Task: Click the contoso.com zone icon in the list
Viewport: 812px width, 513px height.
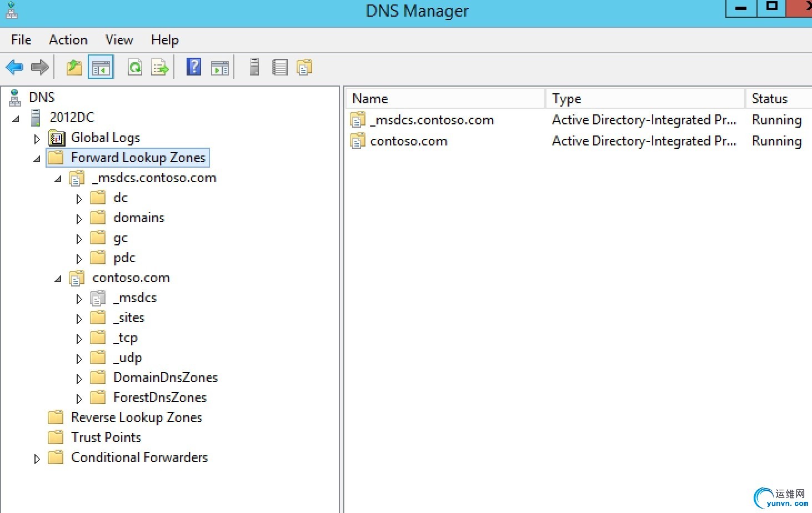Action: coord(358,140)
